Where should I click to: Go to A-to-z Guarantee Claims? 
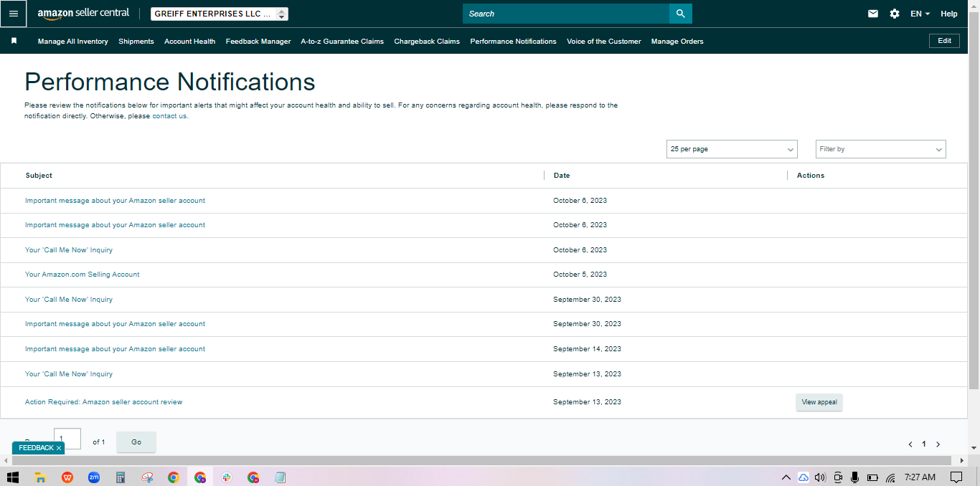(342, 42)
